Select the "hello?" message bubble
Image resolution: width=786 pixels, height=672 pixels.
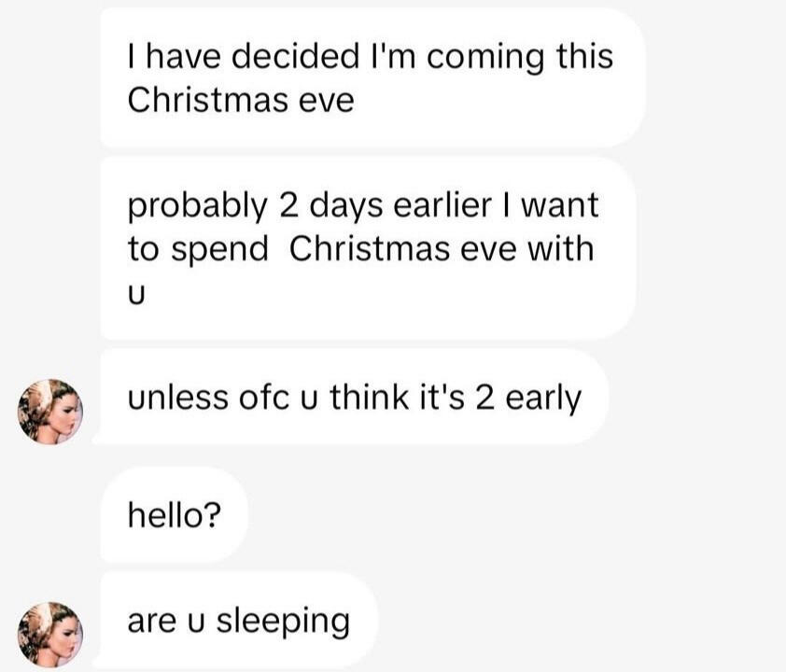(x=174, y=514)
